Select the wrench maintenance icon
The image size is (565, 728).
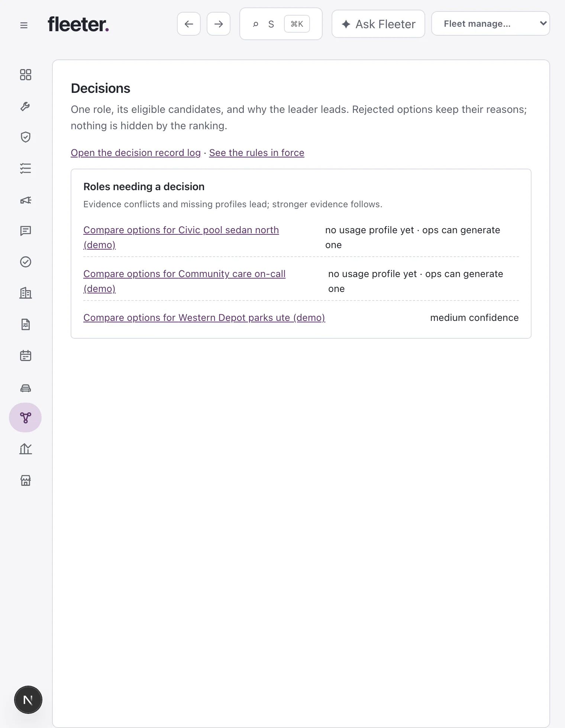point(25,106)
